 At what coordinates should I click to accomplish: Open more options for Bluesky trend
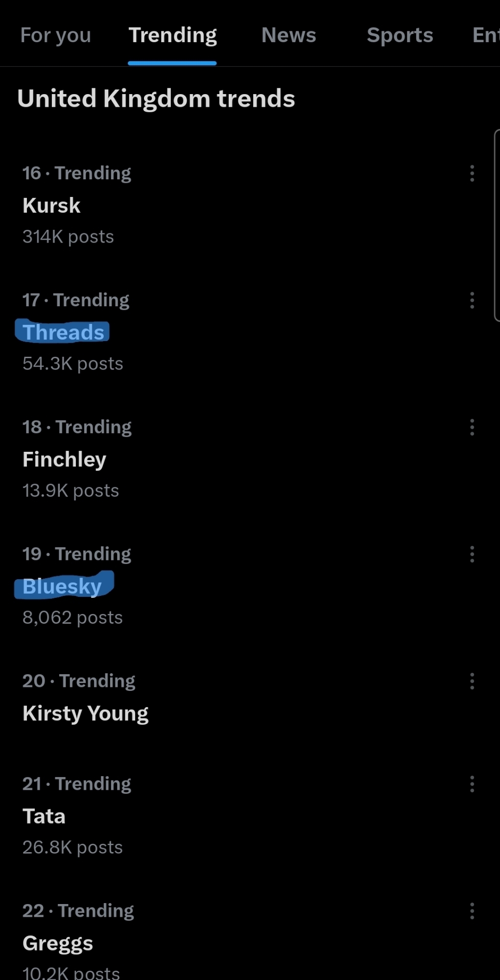[472, 554]
